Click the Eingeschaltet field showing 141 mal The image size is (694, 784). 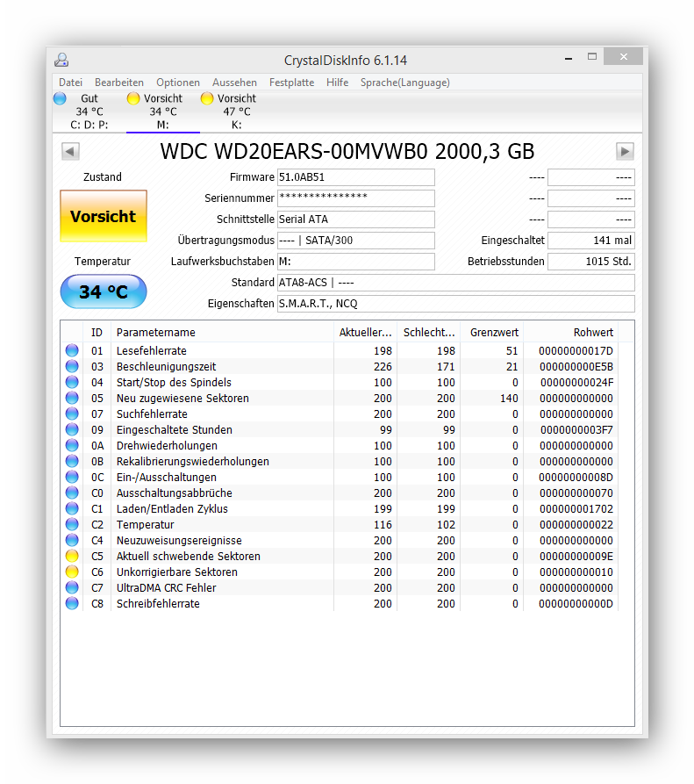tap(591, 240)
